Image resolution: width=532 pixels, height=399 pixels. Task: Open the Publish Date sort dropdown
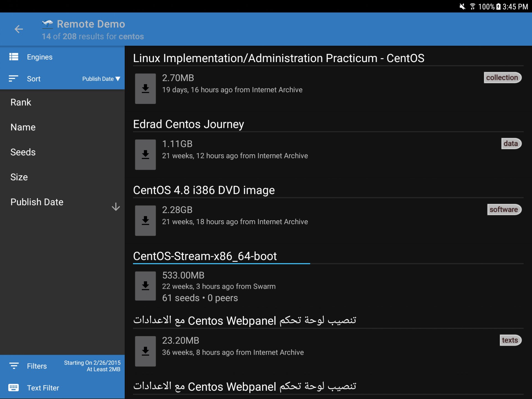tap(101, 79)
